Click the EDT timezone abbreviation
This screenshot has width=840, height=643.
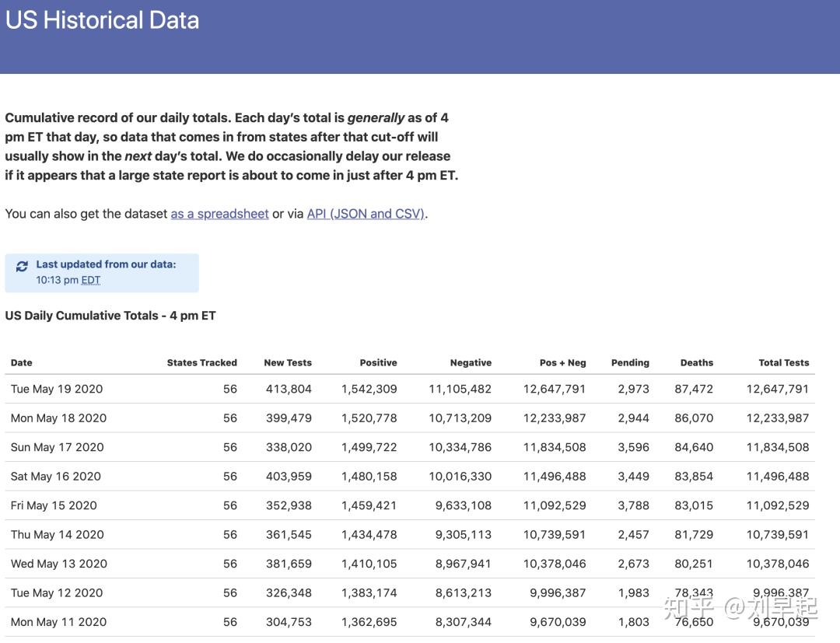pyautogui.click(x=90, y=281)
